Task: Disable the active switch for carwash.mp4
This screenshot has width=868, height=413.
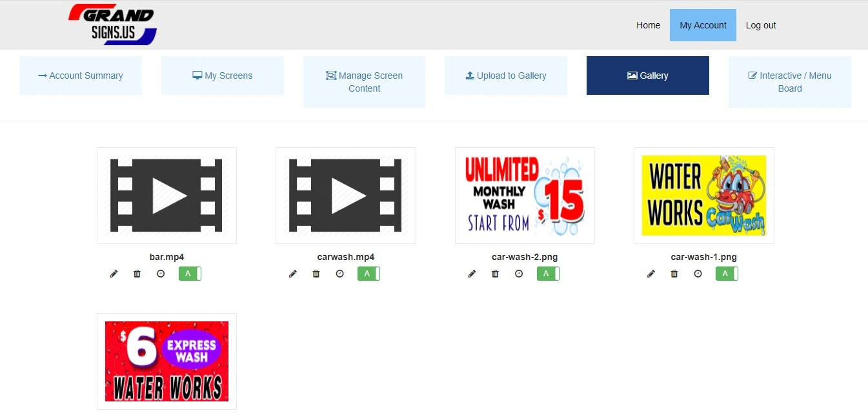Action: tap(368, 274)
